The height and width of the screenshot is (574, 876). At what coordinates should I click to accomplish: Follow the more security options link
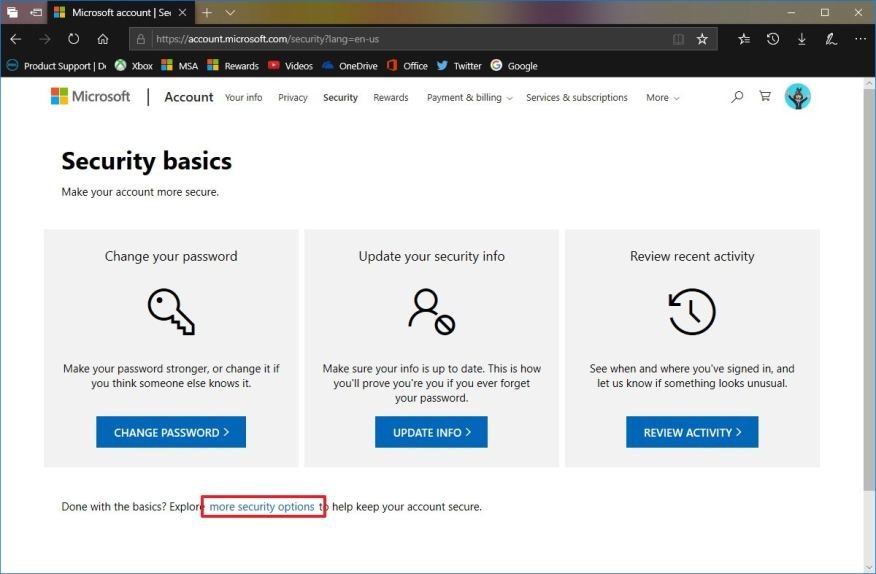[x=262, y=507]
